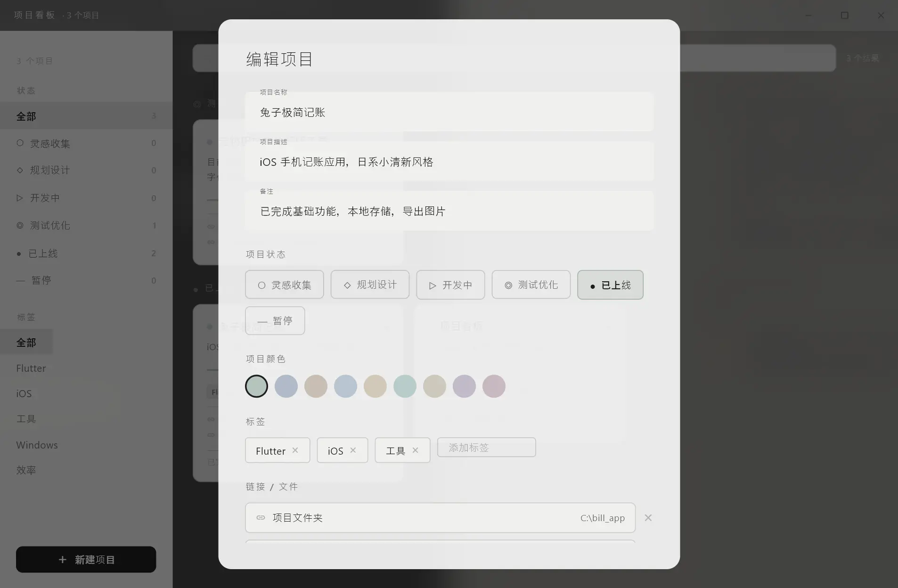
Task: Click the iOS tag chip in dialog
Action: (x=343, y=450)
